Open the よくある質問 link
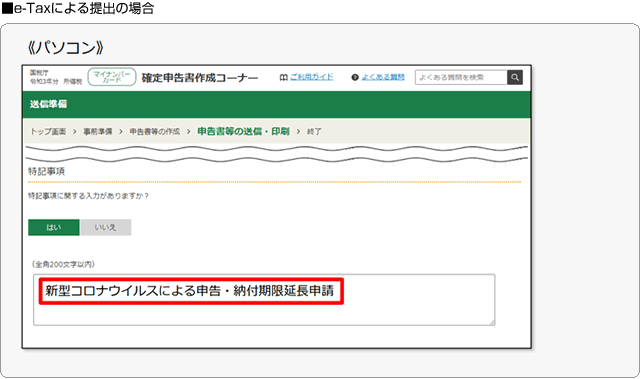The image size is (640, 379). pos(383,77)
